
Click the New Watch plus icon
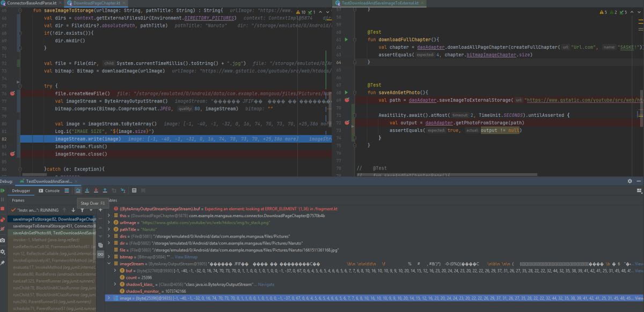pyautogui.click(x=100, y=210)
